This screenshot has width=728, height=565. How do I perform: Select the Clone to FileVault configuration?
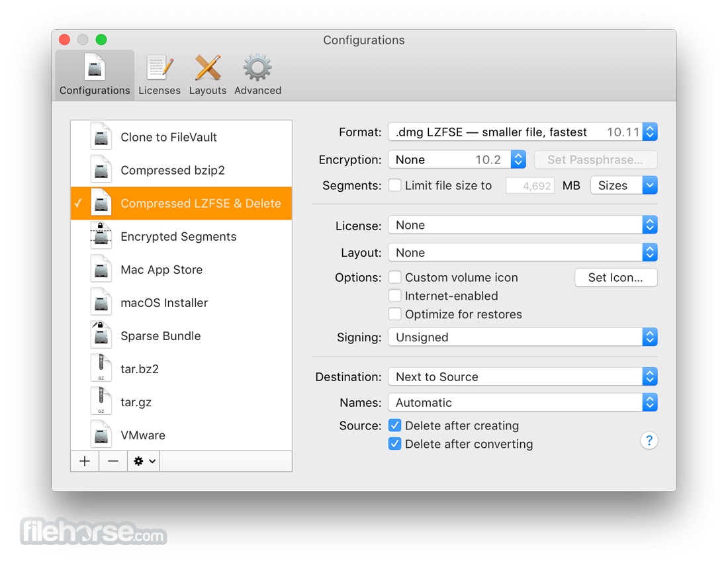pyautogui.click(x=181, y=137)
